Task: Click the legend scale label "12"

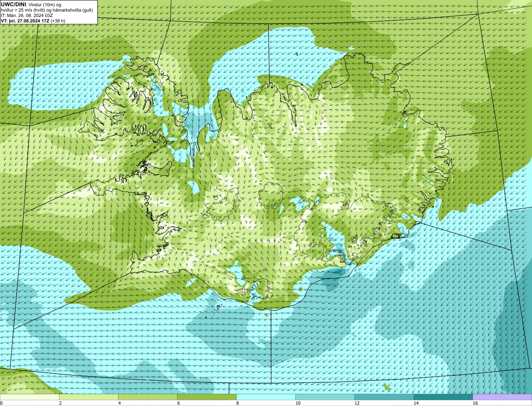Action: click(357, 403)
